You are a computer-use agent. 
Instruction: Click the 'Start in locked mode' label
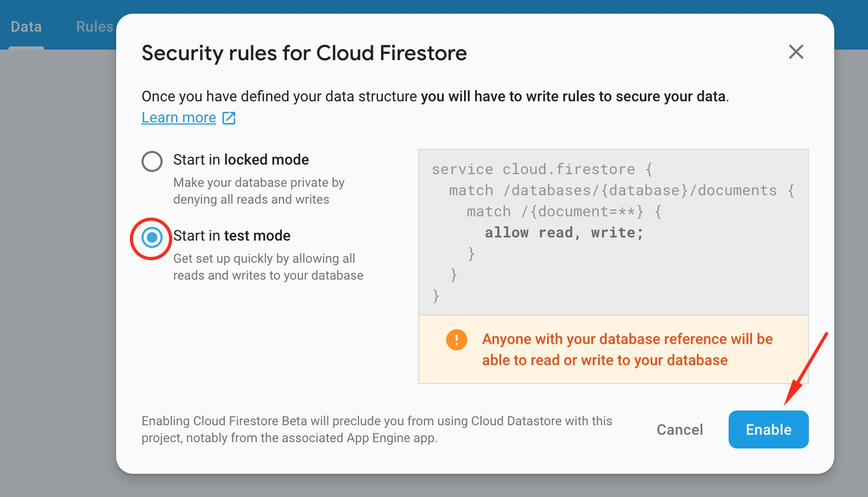(241, 160)
